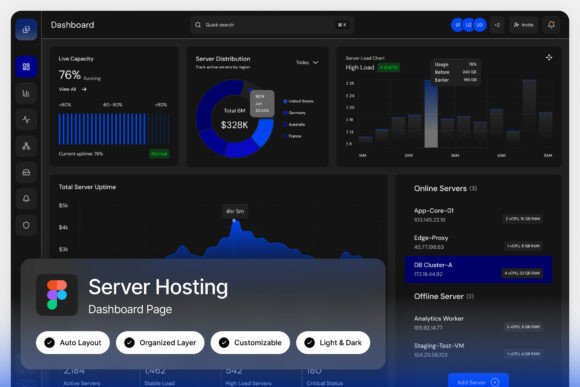Viewport: 580px width, 387px height.
Task: Click the Dashboard page title
Action: pyautogui.click(x=72, y=25)
